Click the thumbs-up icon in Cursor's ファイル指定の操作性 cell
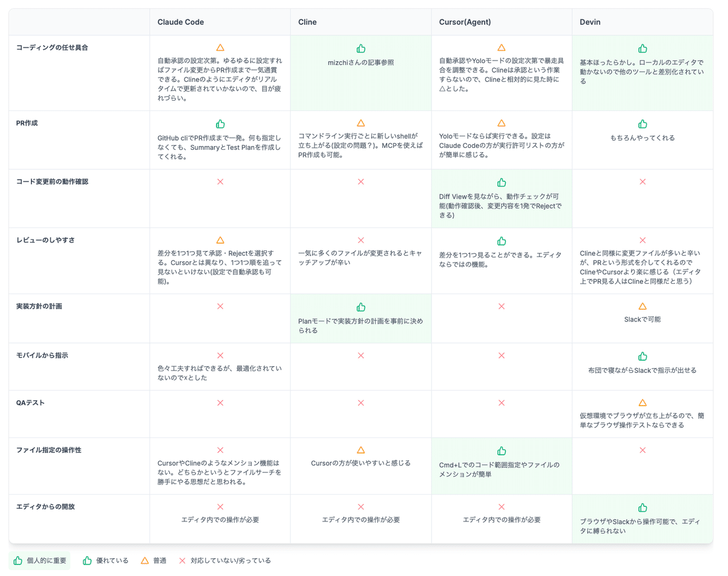The width and height of the screenshot is (728, 576). tap(501, 450)
